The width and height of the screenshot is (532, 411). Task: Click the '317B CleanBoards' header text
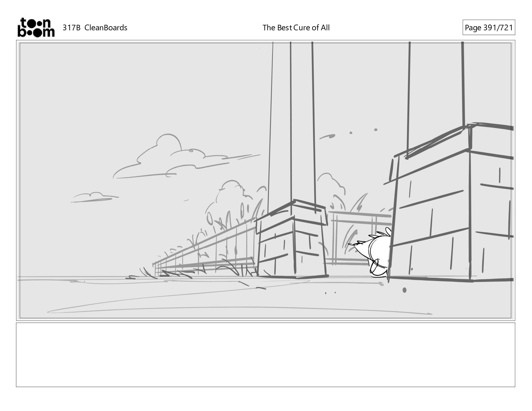click(95, 28)
